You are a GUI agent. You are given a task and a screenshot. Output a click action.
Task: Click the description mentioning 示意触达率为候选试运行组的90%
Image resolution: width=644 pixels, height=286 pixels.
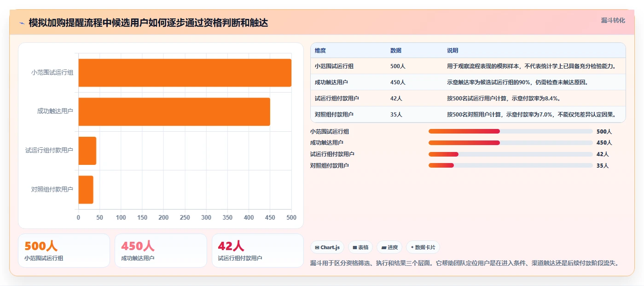(518, 82)
